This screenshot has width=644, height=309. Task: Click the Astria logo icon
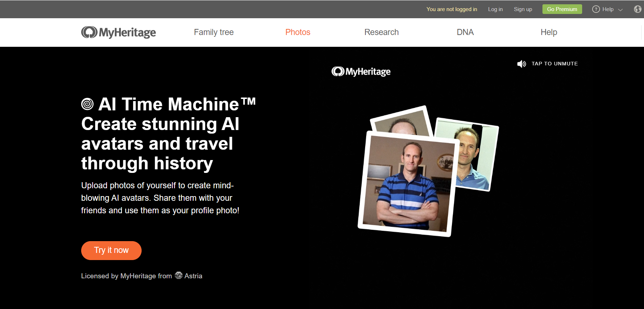(x=178, y=275)
